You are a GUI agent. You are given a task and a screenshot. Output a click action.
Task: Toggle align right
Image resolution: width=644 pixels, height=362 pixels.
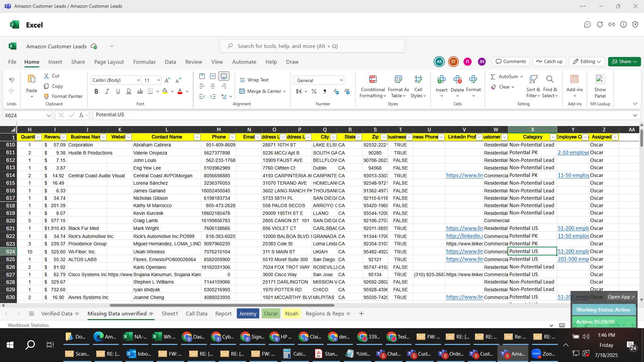click(x=224, y=86)
